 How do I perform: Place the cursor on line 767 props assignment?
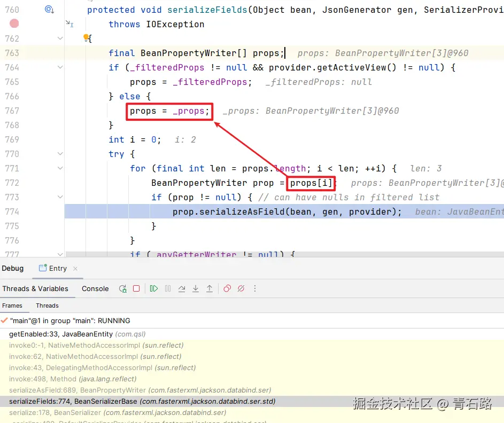(160, 111)
